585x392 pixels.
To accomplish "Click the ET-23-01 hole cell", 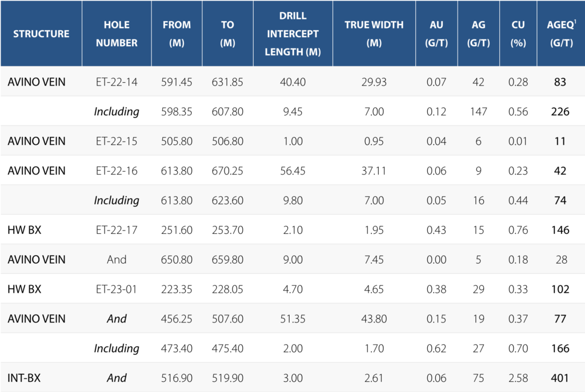I will coord(117,289).
